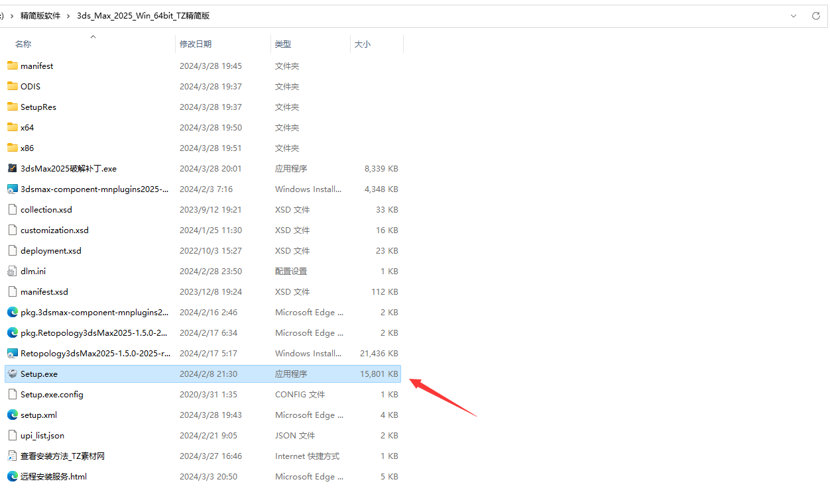Screen dimensions: 830x504
Task: Click the SetupRes folder icon
Action: (12, 107)
